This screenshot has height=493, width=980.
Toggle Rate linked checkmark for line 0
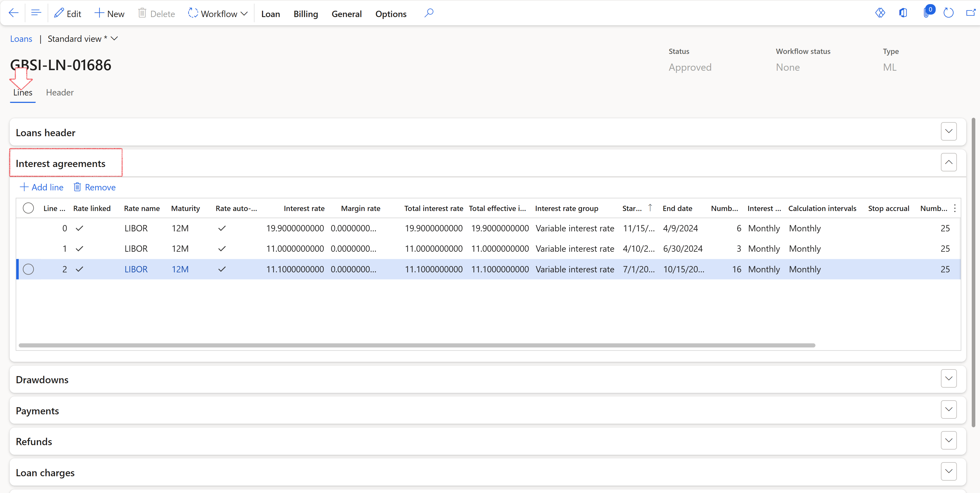coord(79,228)
